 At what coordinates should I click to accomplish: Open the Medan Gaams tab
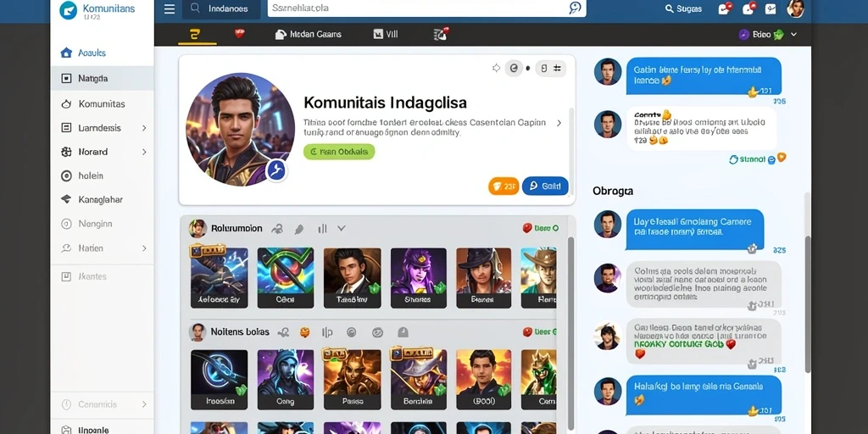(309, 34)
